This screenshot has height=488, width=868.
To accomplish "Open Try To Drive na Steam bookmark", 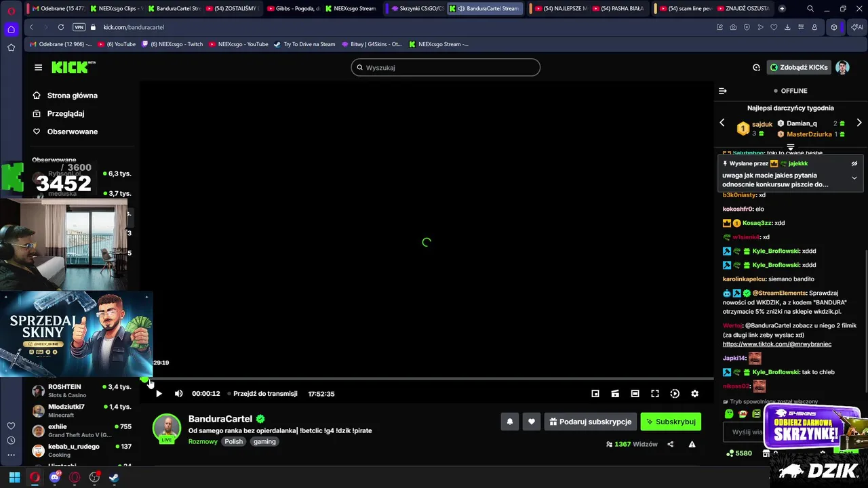I will (304, 44).
